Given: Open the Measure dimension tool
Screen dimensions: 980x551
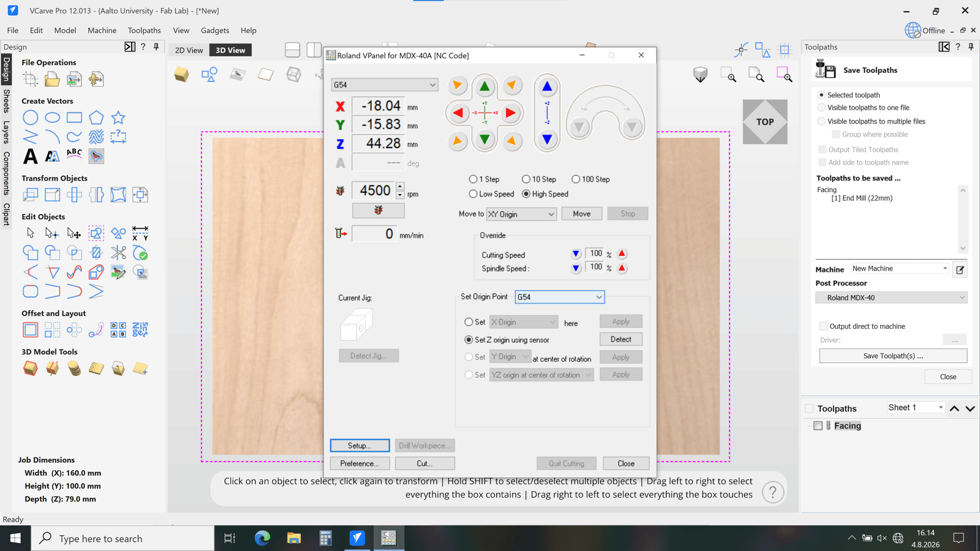Looking at the screenshot, I should click(140, 233).
